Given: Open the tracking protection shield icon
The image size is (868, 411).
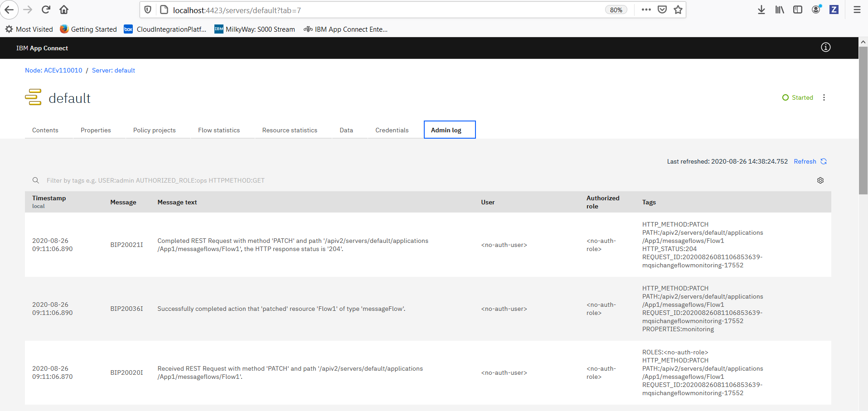Looking at the screenshot, I should click(x=148, y=10).
